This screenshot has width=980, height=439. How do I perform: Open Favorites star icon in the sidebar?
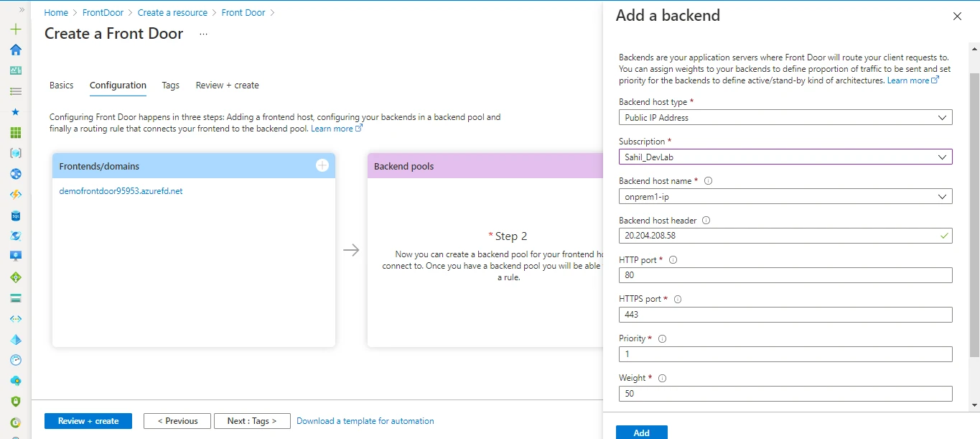click(x=16, y=112)
